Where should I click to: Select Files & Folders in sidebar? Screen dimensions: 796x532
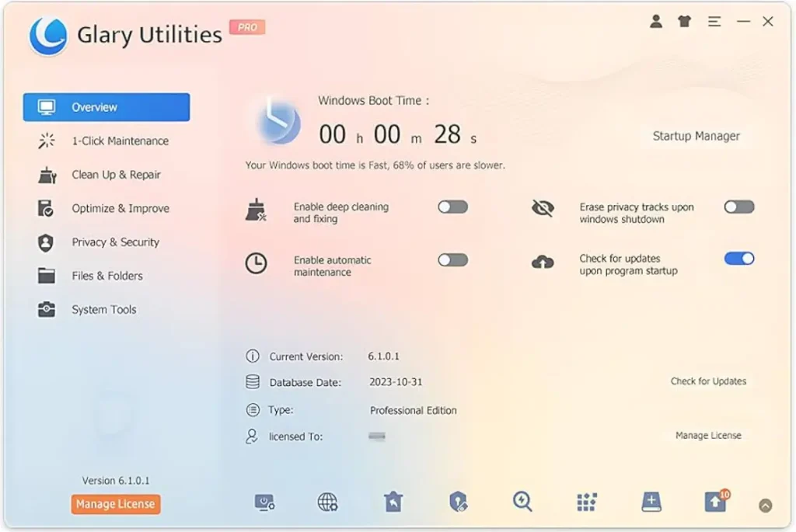click(x=106, y=276)
